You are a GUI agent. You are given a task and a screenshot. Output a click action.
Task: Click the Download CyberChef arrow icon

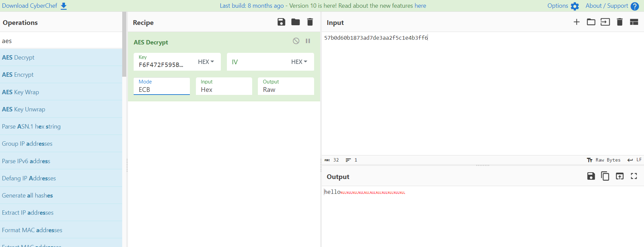pos(64,6)
